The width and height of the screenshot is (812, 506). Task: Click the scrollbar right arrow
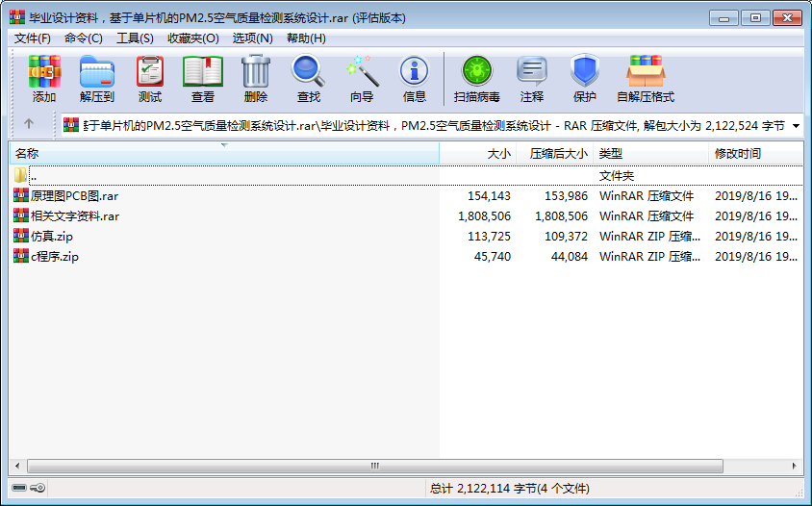click(795, 466)
